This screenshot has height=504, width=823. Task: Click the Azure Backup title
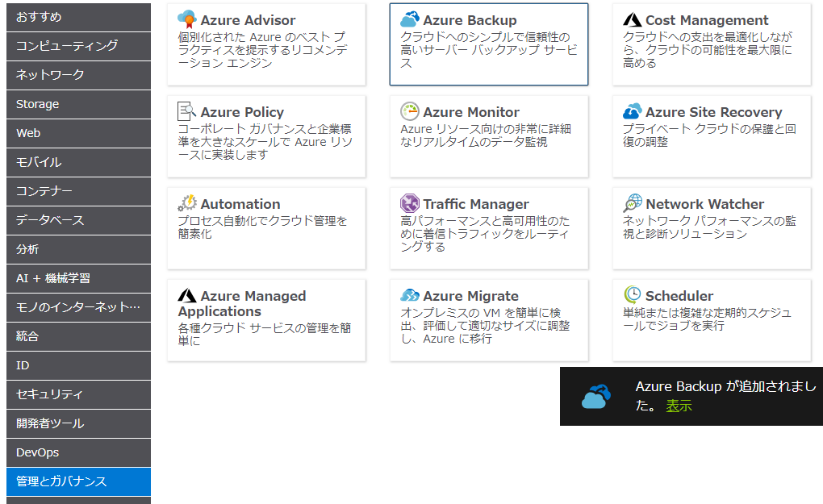coord(470,20)
